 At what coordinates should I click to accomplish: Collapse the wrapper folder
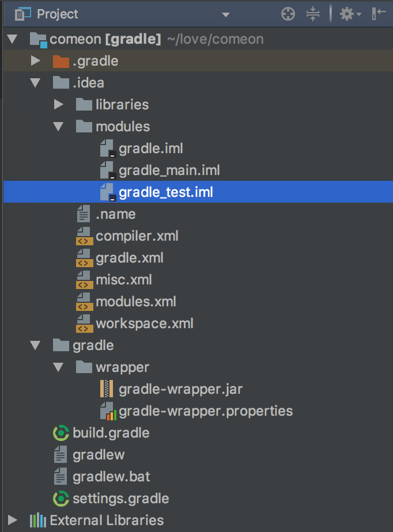coord(58,367)
